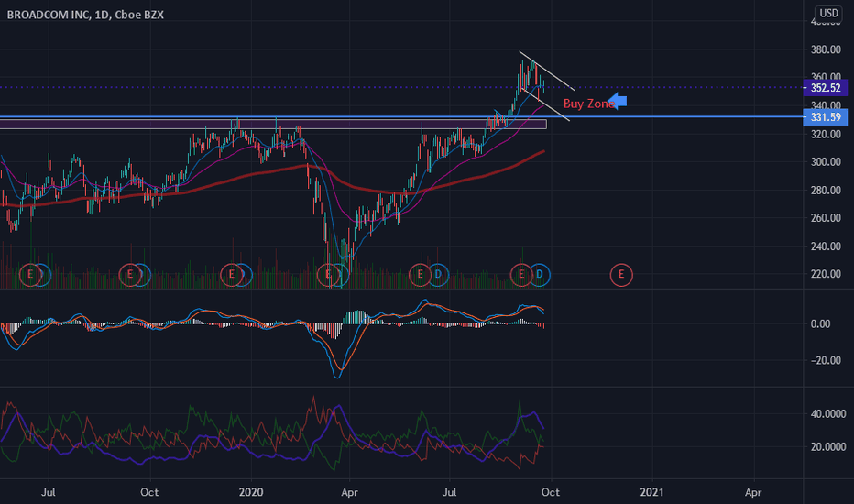Screen dimensions: 854x504
Task: Click the 331.59 horizontal line price label
Action: click(x=825, y=117)
